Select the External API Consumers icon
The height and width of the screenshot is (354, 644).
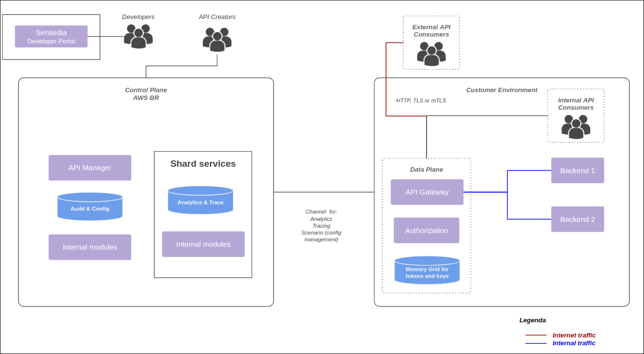pyautogui.click(x=431, y=54)
